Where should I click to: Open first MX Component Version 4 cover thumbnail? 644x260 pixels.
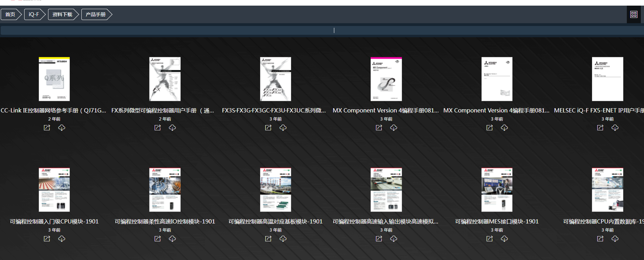point(386,79)
